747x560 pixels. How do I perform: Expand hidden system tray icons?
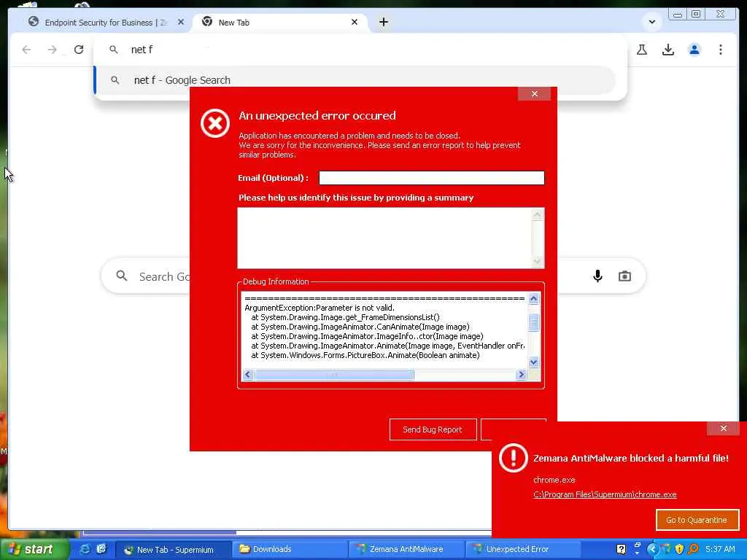point(653,549)
